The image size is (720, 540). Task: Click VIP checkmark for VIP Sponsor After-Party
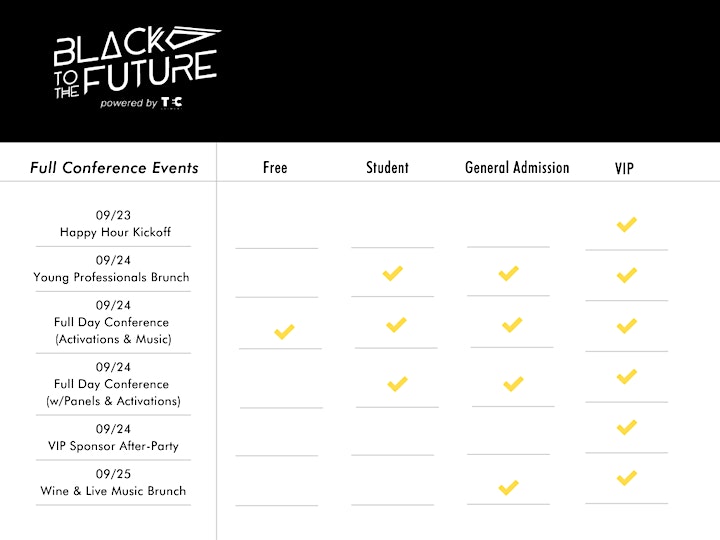tap(627, 428)
